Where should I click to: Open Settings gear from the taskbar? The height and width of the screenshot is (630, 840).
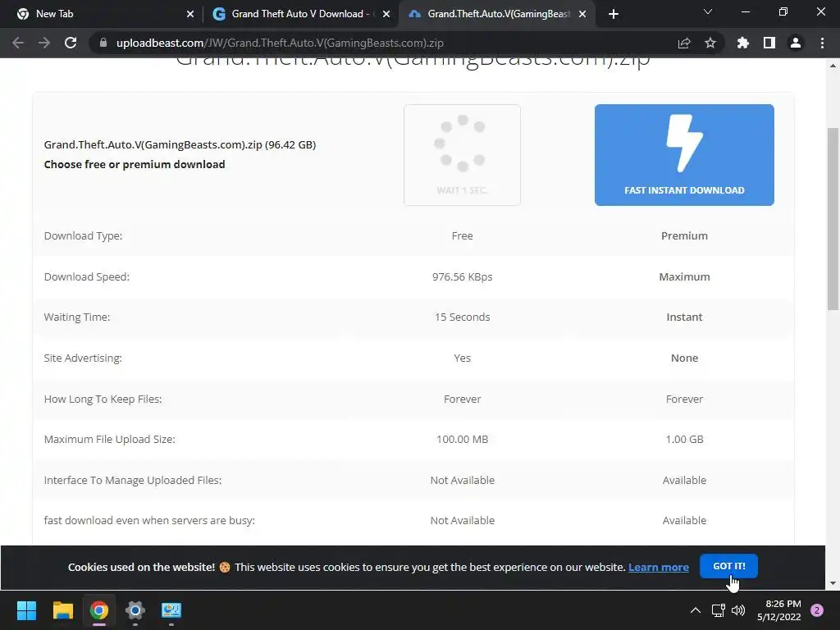pos(135,610)
